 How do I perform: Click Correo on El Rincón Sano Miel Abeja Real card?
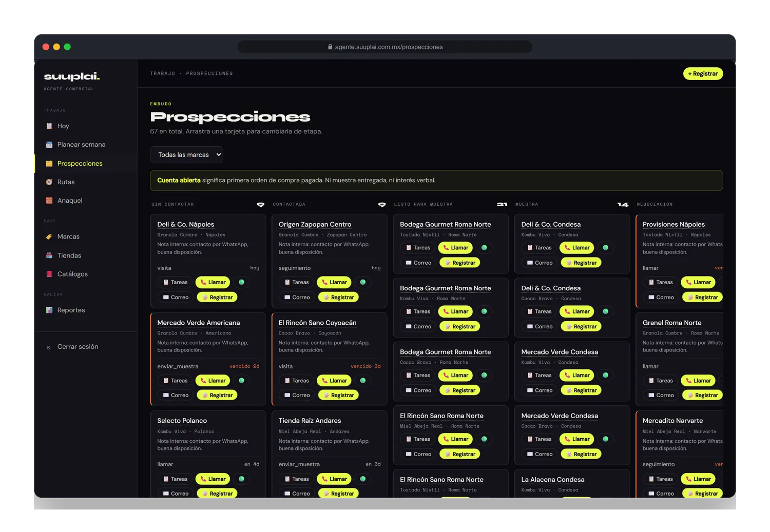click(418, 454)
